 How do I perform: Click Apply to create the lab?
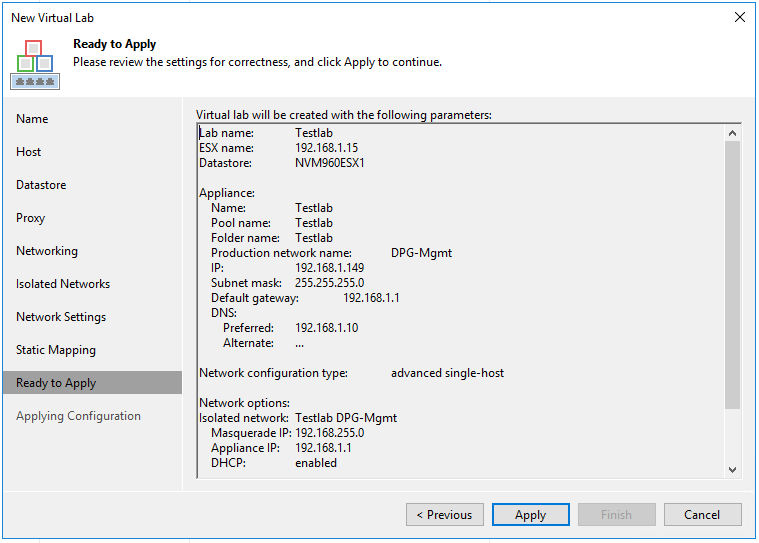point(530,515)
